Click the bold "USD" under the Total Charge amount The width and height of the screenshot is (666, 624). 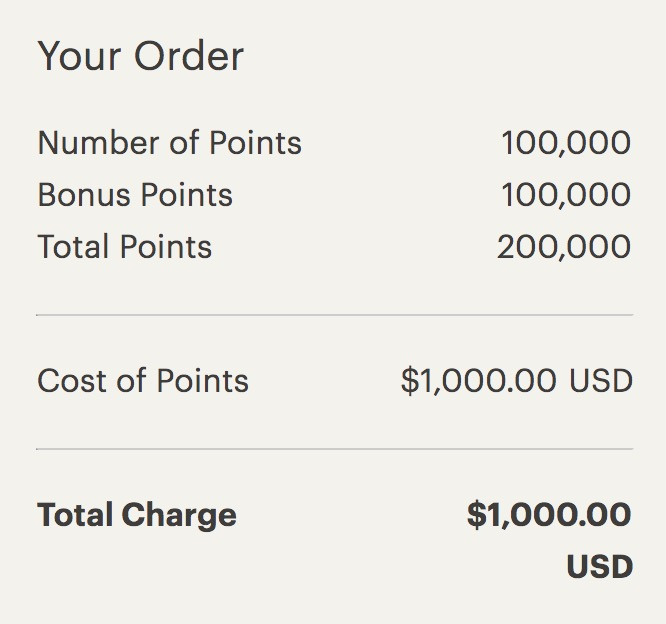click(x=600, y=567)
